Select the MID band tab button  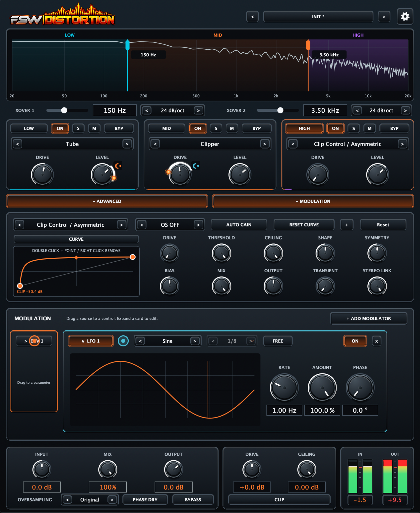(x=166, y=128)
